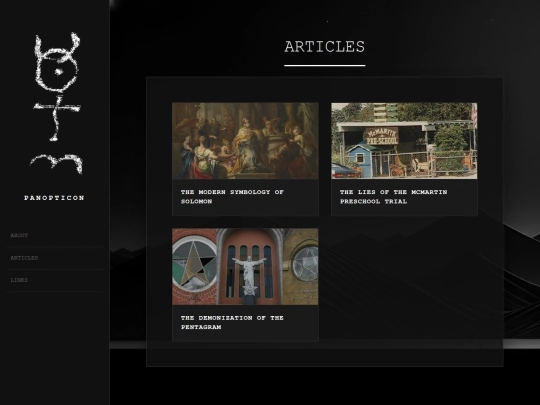
Task: Go to Articles in sidebar menu
Action: click(24, 258)
